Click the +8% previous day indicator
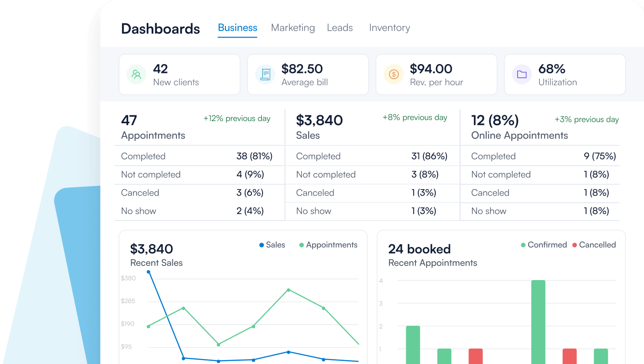 pyautogui.click(x=415, y=118)
